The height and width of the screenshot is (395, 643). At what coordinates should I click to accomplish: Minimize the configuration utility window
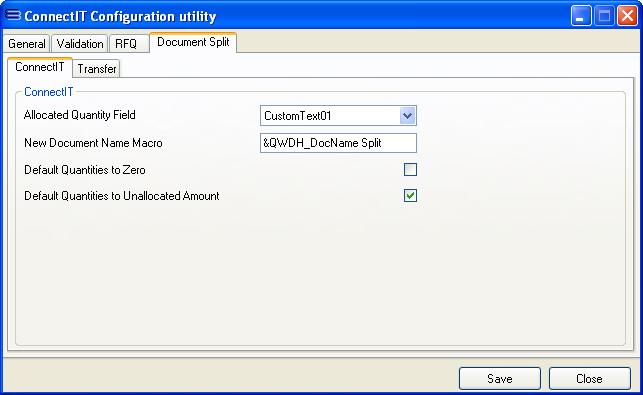[581, 16]
